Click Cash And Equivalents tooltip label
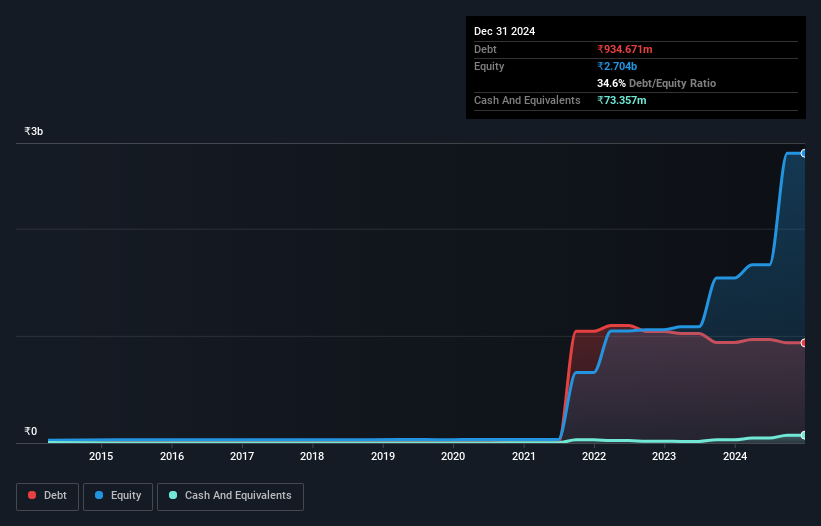The height and width of the screenshot is (526, 821). pyautogui.click(x=527, y=100)
